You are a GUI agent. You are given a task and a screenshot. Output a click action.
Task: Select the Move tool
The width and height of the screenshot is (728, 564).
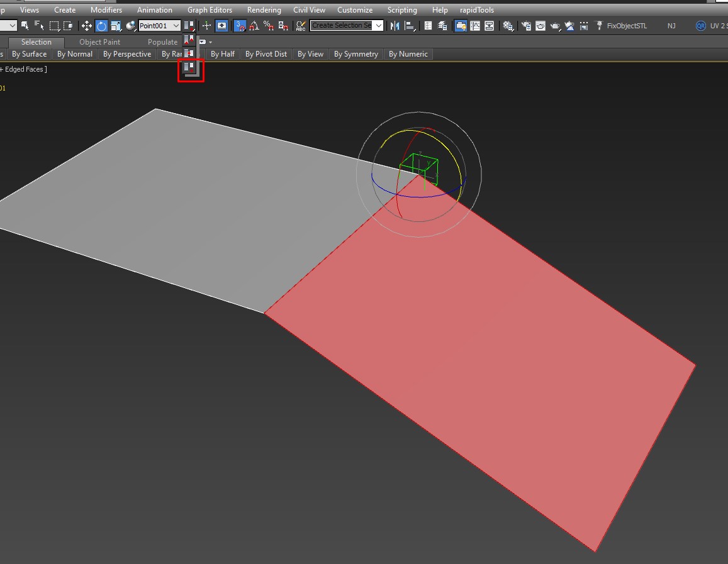coord(87,26)
